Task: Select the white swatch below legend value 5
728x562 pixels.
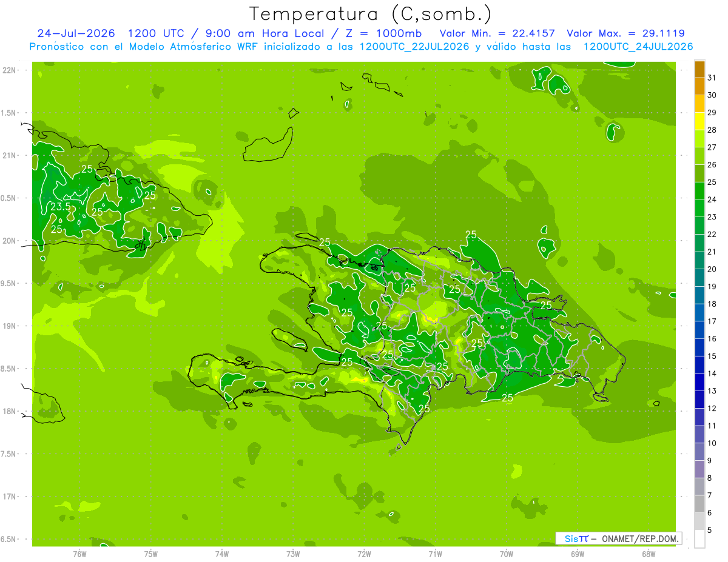Action: (699, 539)
